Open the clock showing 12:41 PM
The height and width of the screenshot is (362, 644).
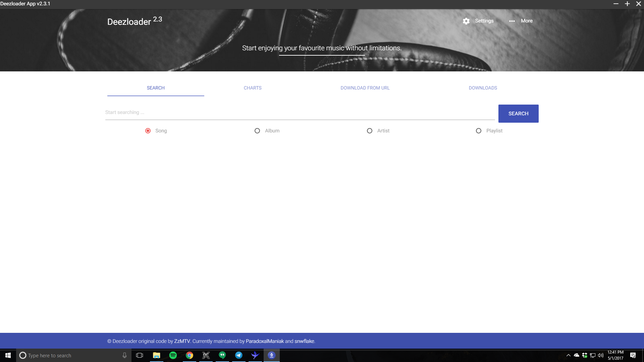tap(615, 355)
